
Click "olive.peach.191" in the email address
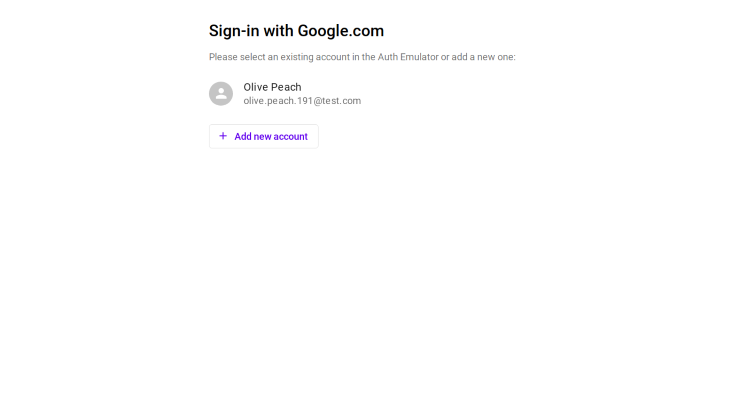(278, 101)
